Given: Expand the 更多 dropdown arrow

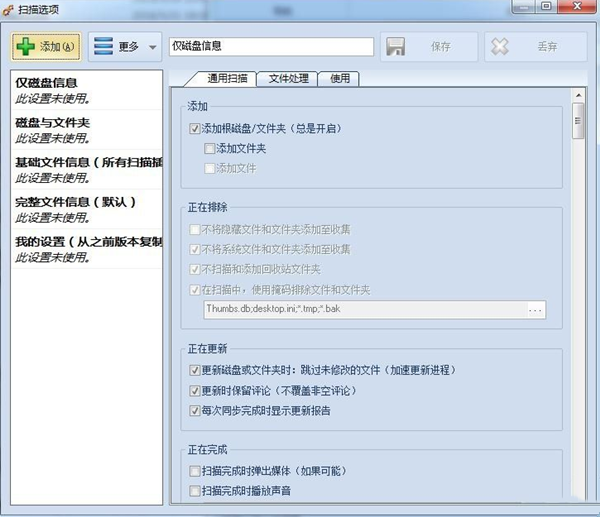Looking at the screenshot, I should click(x=153, y=47).
